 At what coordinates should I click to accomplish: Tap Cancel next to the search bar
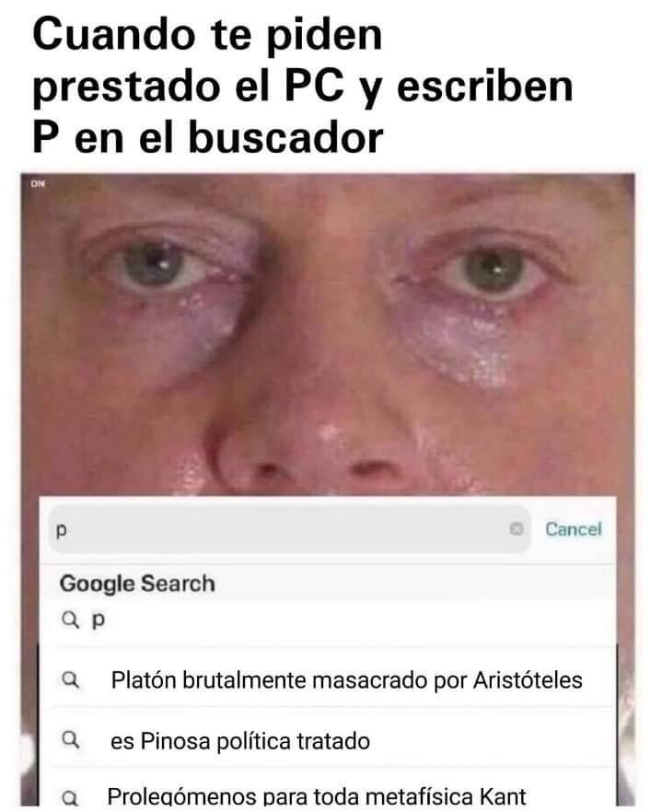click(x=574, y=529)
